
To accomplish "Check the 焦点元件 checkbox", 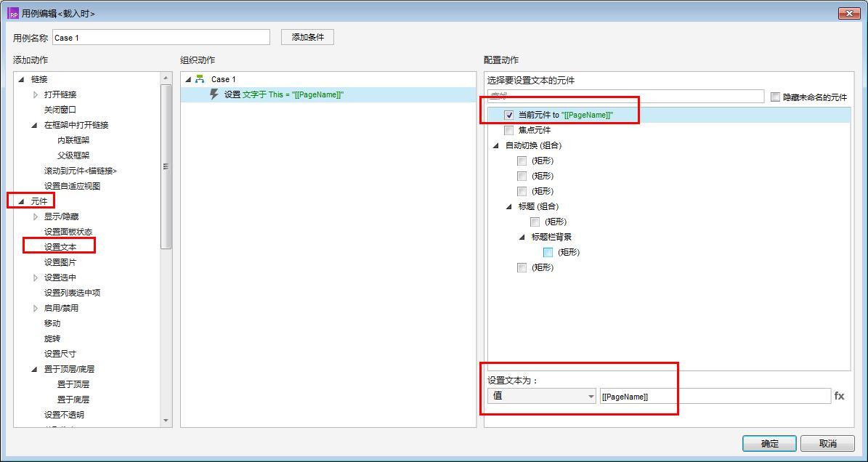I will pyautogui.click(x=509, y=131).
